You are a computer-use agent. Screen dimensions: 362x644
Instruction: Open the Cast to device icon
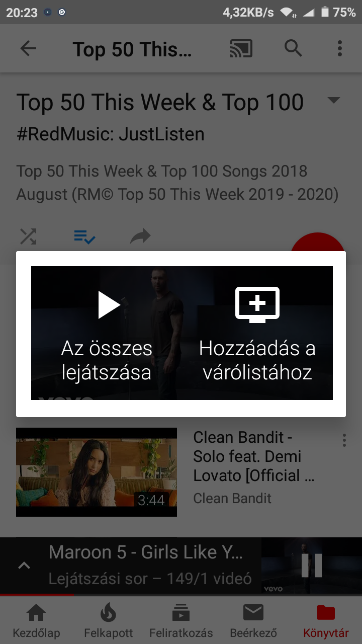pos(241,48)
